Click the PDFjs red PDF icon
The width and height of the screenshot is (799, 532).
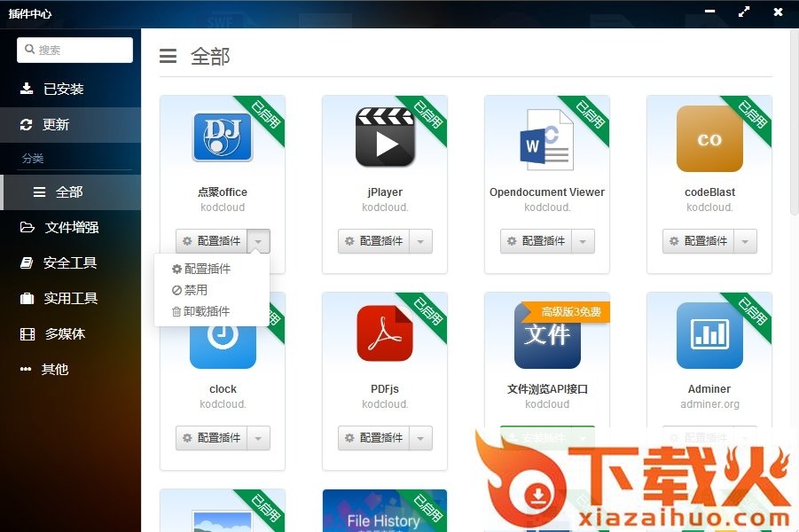click(385, 333)
